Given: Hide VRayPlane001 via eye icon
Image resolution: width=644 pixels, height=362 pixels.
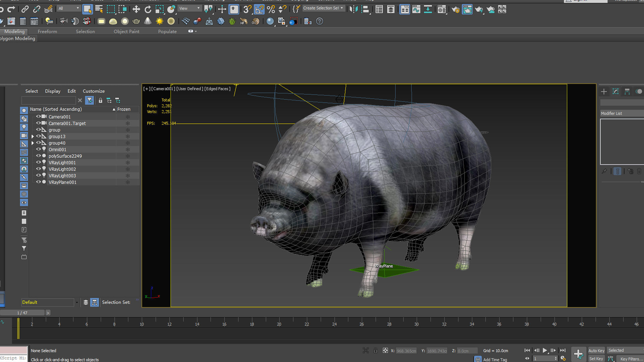Looking at the screenshot, I should [x=38, y=182].
